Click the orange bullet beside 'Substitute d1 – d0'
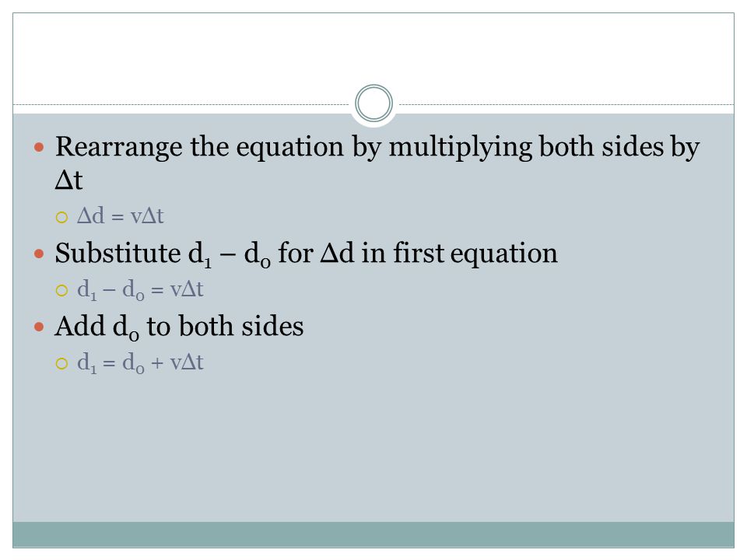747x560 pixels. (39, 254)
